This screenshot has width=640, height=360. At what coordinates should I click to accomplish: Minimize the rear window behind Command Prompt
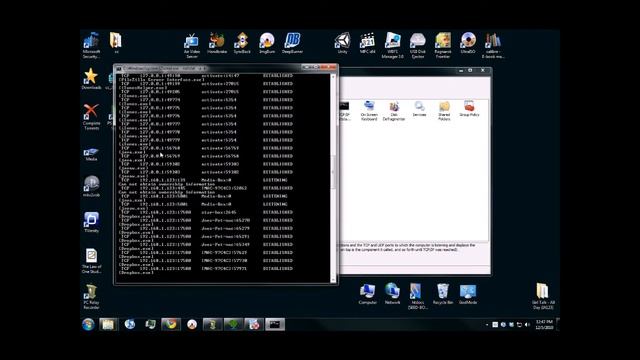point(461,70)
